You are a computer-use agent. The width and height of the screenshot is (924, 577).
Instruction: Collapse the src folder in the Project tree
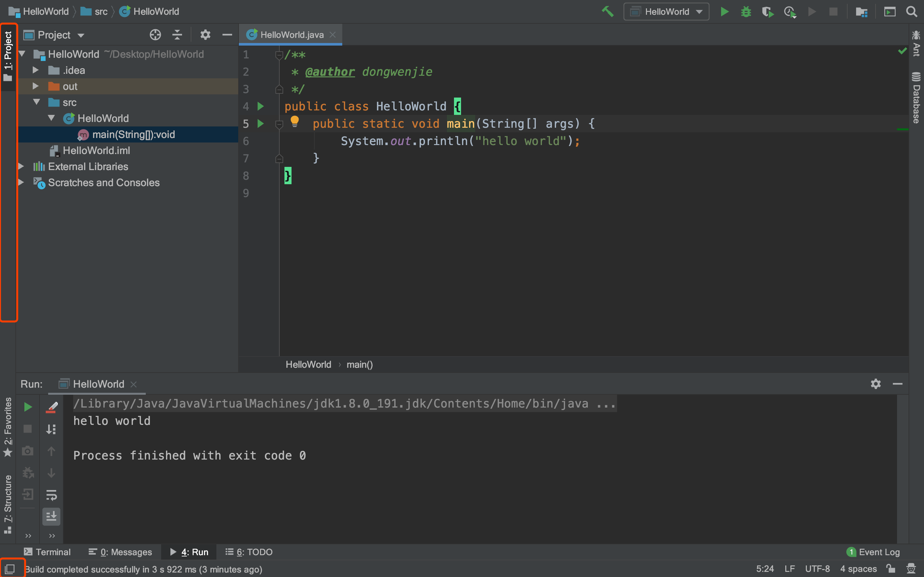pos(37,102)
